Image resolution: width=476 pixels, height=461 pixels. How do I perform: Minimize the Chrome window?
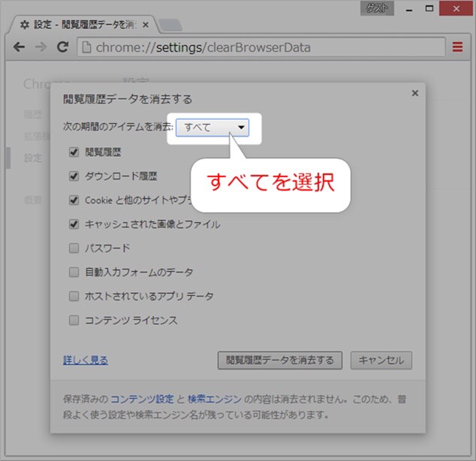[x=409, y=9]
